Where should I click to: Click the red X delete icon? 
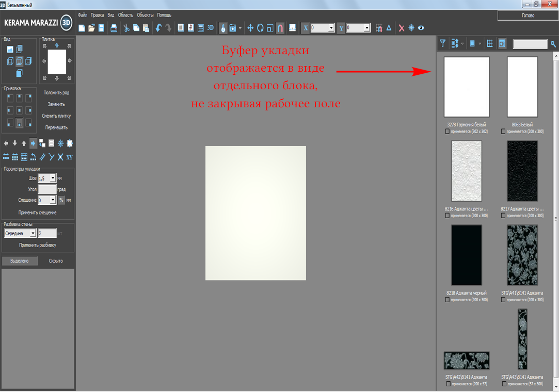tap(401, 28)
